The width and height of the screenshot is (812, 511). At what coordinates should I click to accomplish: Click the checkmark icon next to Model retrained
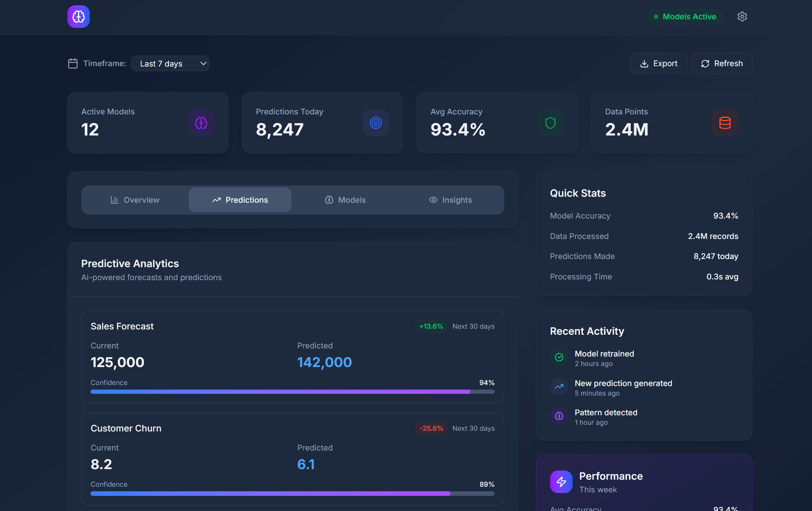(559, 357)
